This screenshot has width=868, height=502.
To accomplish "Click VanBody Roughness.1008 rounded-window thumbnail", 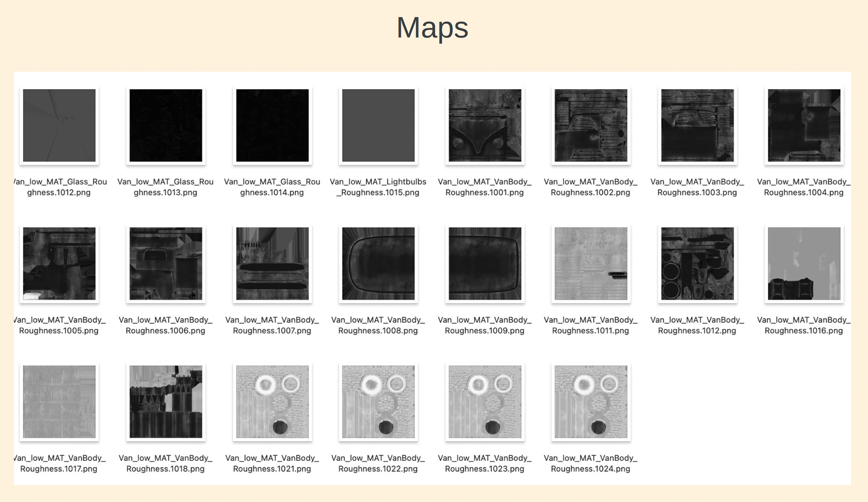I will click(x=378, y=263).
